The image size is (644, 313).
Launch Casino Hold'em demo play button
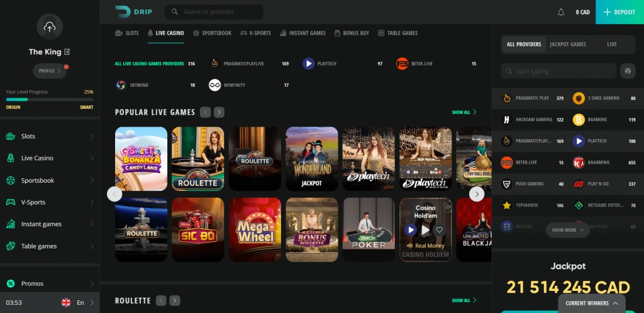pos(425,229)
